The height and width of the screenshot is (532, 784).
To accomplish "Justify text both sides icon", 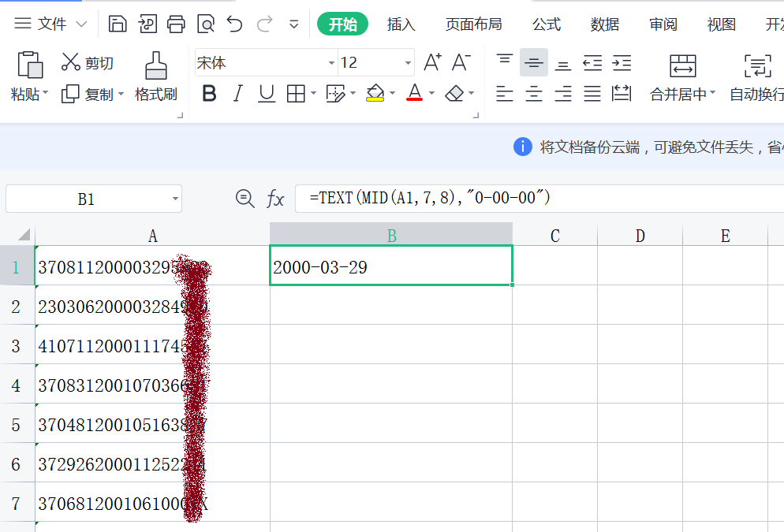I will 592,94.
